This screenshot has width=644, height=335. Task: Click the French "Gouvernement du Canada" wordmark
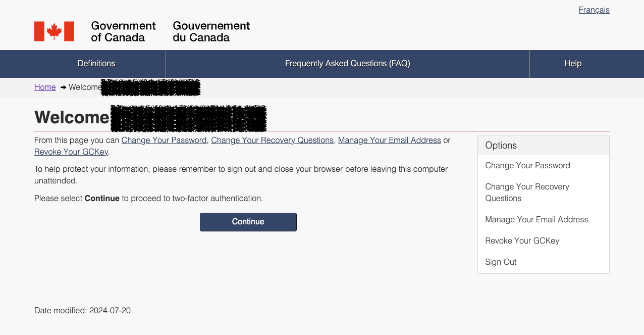coord(211,31)
